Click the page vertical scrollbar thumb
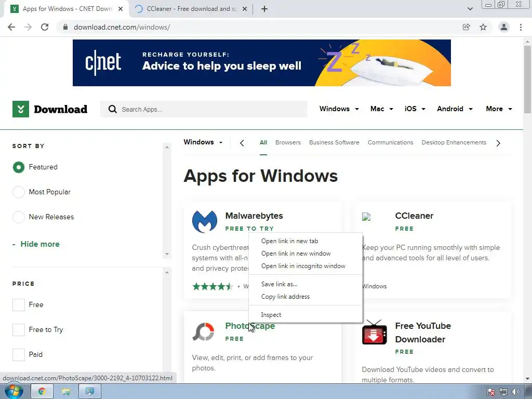Viewport: 532px width, 399px height. (528, 79)
